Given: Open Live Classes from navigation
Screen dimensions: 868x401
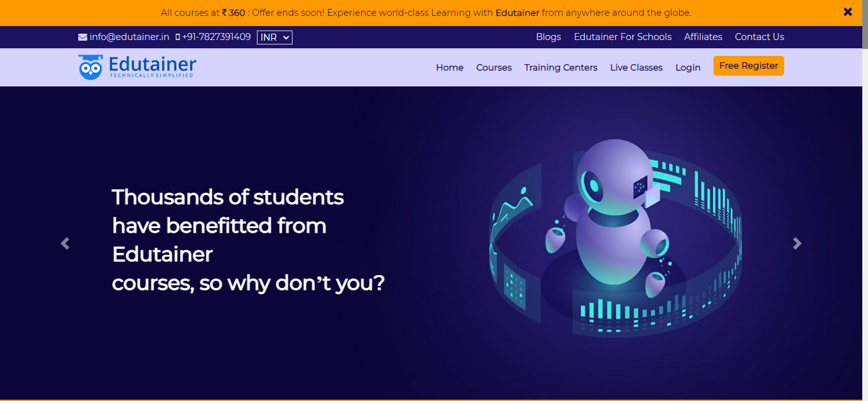Looking at the screenshot, I should (x=637, y=67).
